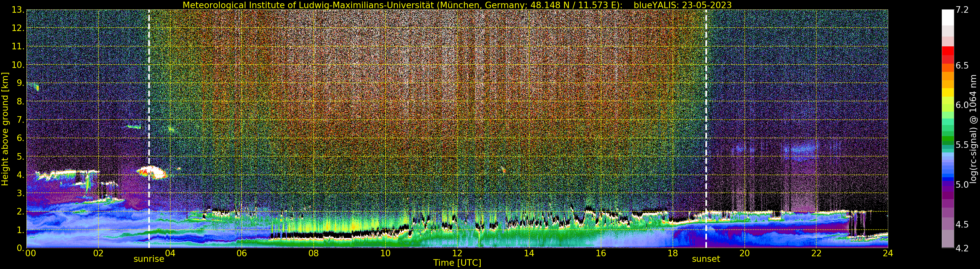Viewport: 980px width, 269px height.
Task: Pick the white top segment of the colorbar
Action: (948, 18)
